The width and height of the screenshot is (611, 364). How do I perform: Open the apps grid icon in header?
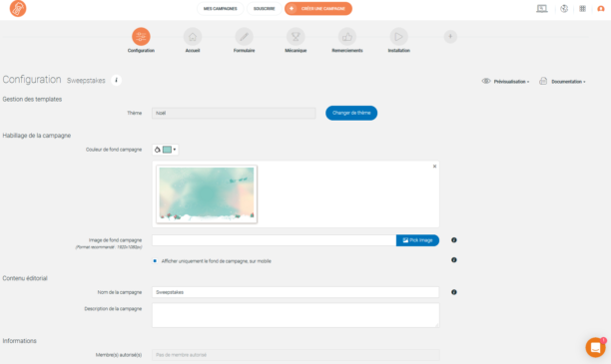pos(583,9)
